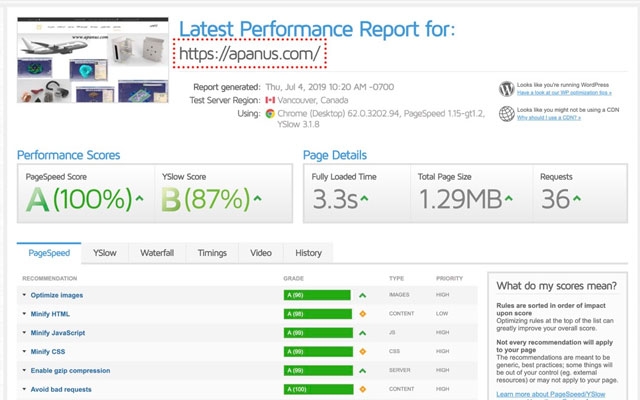Click the Minify HTML link text
The width and height of the screenshot is (640, 400).
coord(50,314)
